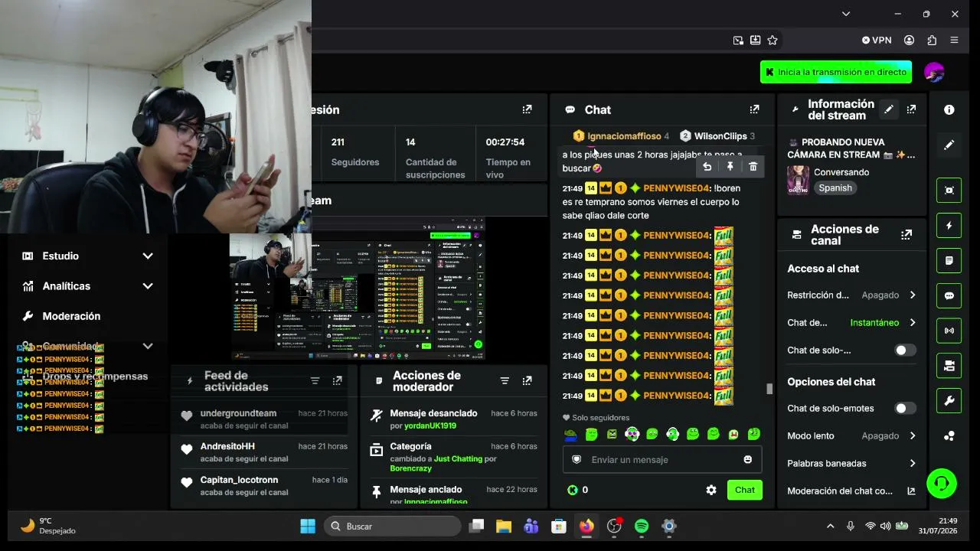
Task: Open the Palabras baneadas setting
Action: pyautogui.click(x=851, y=464)
